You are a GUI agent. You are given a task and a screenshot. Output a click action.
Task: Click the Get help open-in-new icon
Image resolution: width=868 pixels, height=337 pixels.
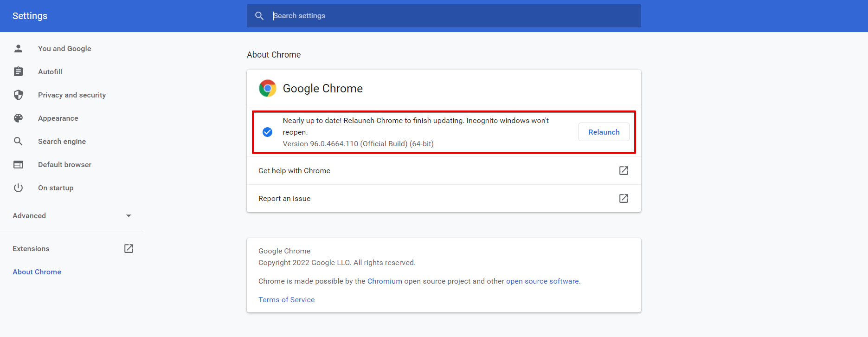point(624,171)
